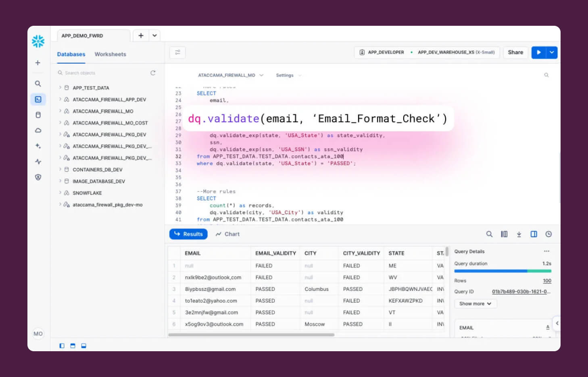
Task: Open the Databases icon in the left sidebar
Action: click(x=38, y=115)
